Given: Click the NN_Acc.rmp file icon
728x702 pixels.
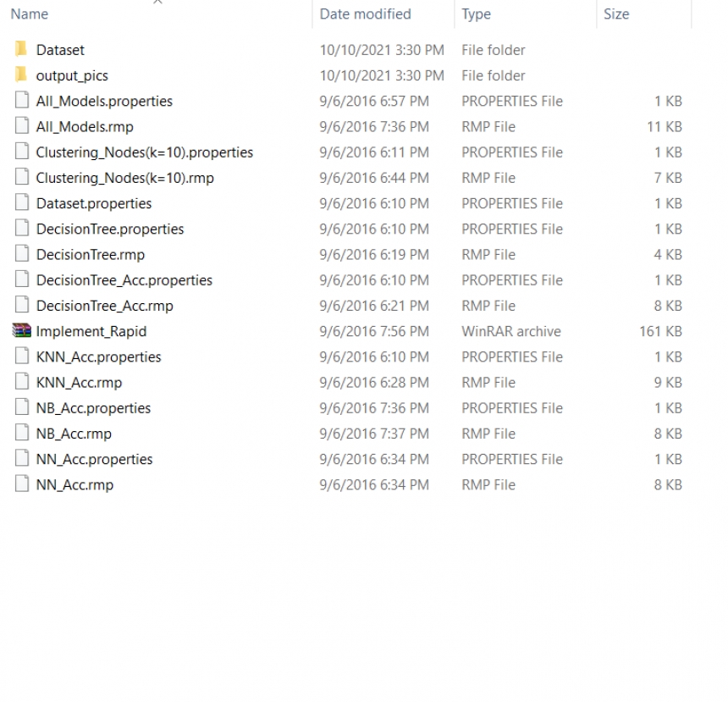Looking at the screenshot, I should (22, 484).
